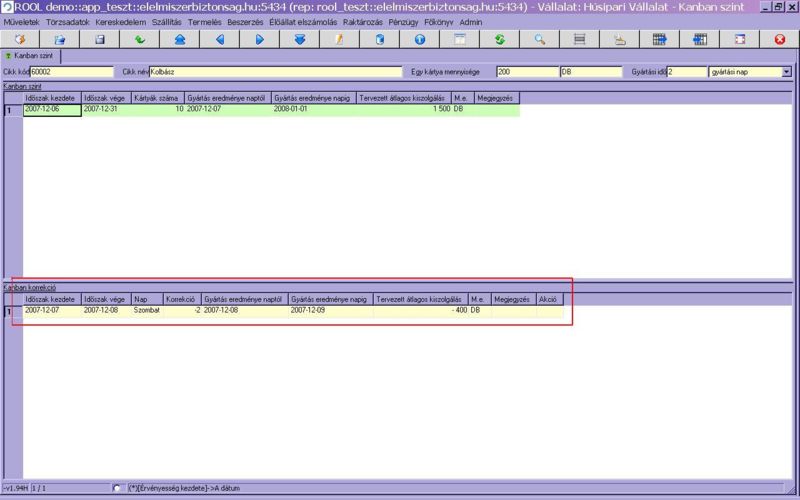Open the blue info circle icon
This screenshot has width=800, height=500.
pos(420,39)
